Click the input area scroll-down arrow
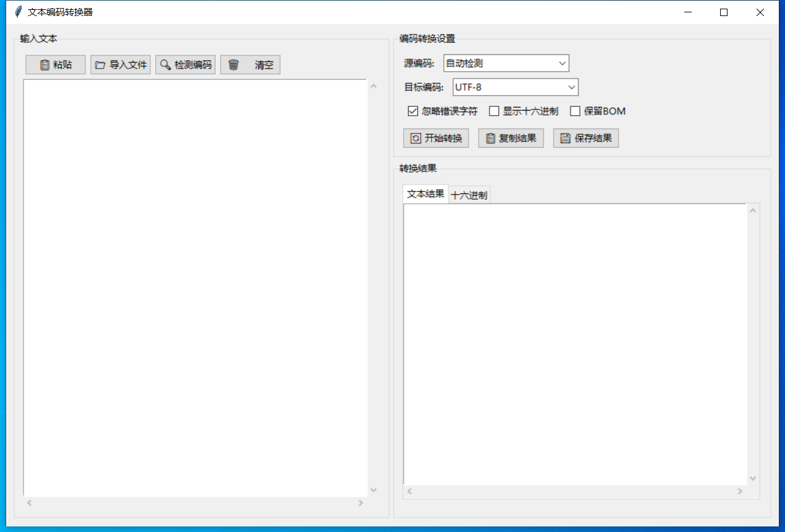Viewport: 785px width, 532px height. tap(373, 490)
